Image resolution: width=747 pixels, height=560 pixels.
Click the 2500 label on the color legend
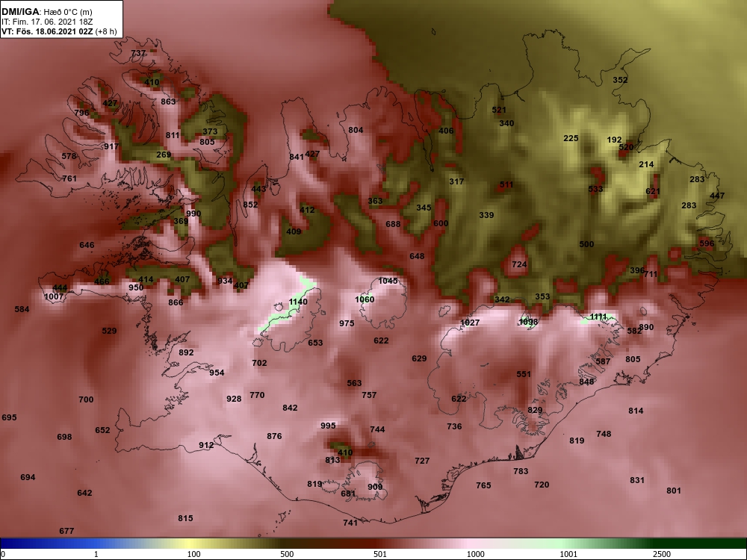tap(662, 554)
